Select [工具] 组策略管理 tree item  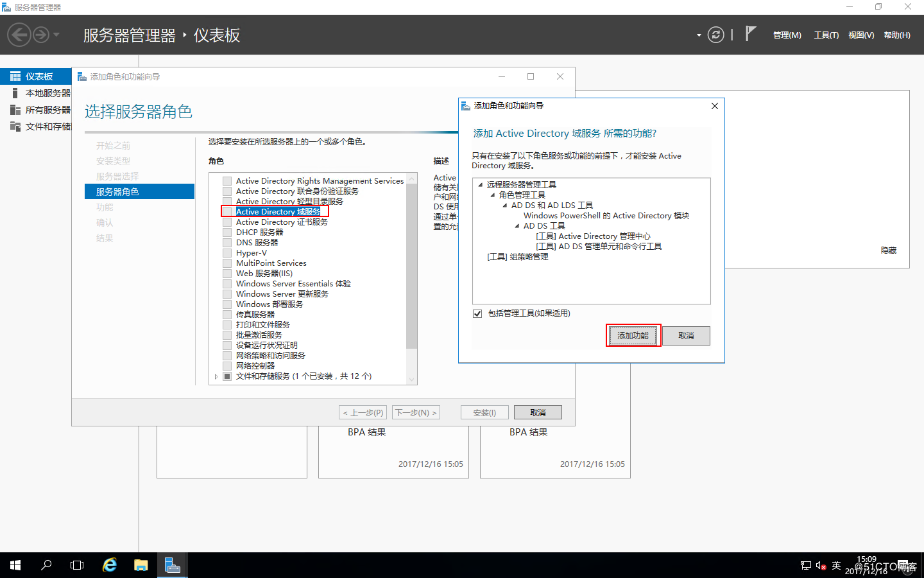(x=517, y=257)
